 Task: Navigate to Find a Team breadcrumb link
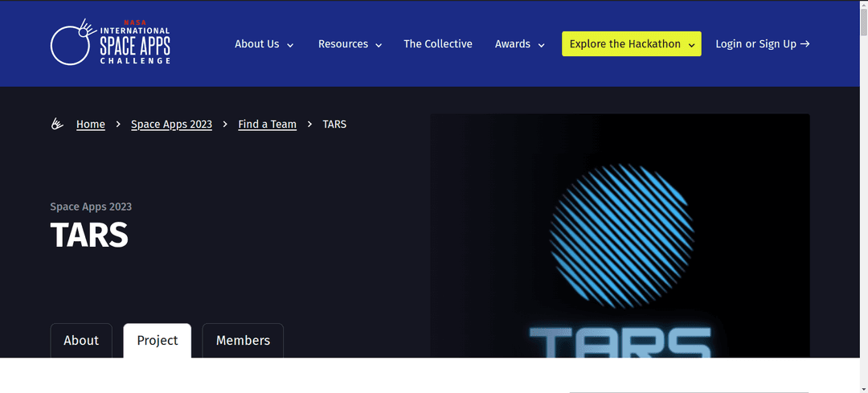click(268, 125)
